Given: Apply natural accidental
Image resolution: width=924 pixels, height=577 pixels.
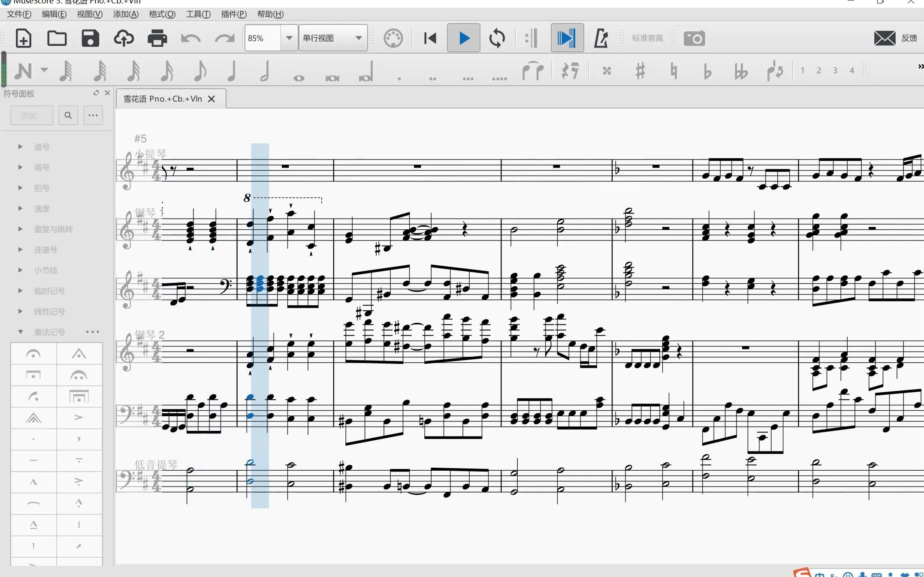Looking at the screenshot, I should [673, 71].
